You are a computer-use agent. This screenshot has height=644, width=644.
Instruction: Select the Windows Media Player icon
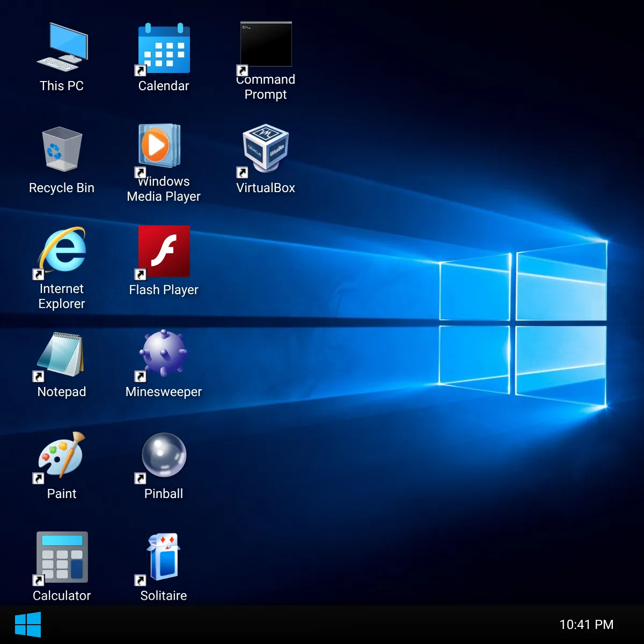point(159,146)
